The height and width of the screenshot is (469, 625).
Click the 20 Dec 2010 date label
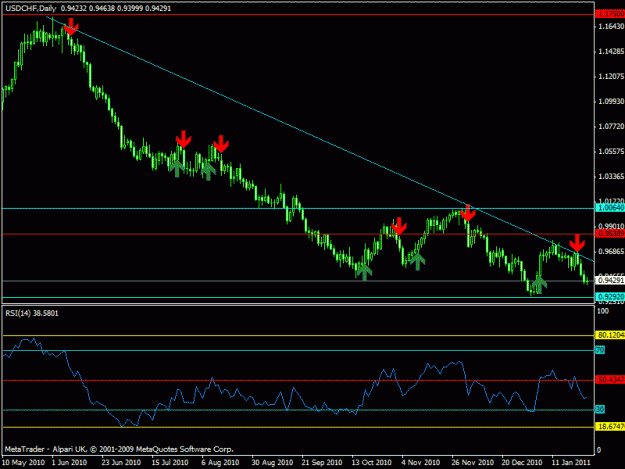[522, 463]
